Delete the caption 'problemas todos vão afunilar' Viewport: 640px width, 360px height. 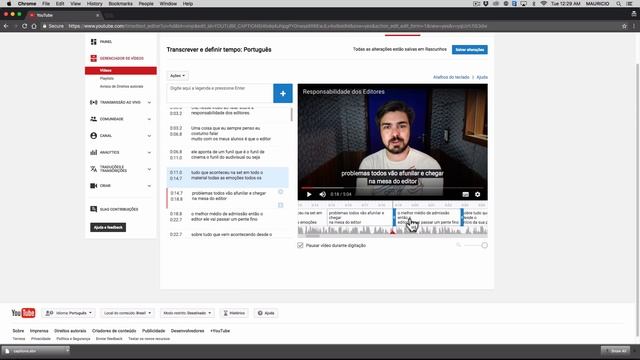point(281,192)
